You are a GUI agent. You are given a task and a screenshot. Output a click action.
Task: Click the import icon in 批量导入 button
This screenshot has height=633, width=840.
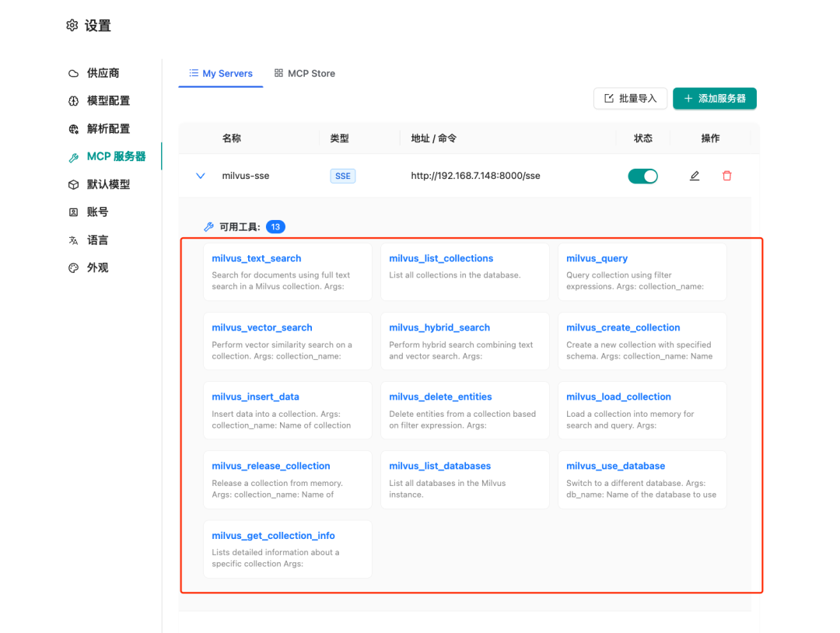pyautogui.click(x=609, y=99)
